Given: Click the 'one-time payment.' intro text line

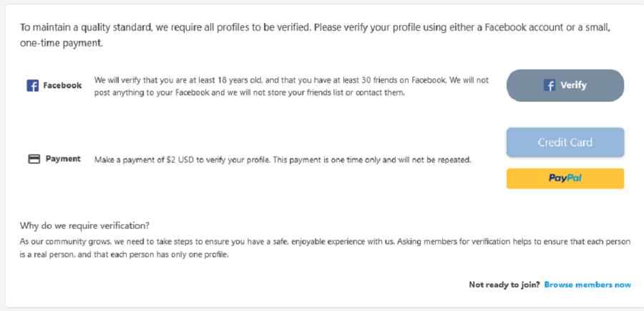Looking at the screenshot, I should click(x=62, y=44).
